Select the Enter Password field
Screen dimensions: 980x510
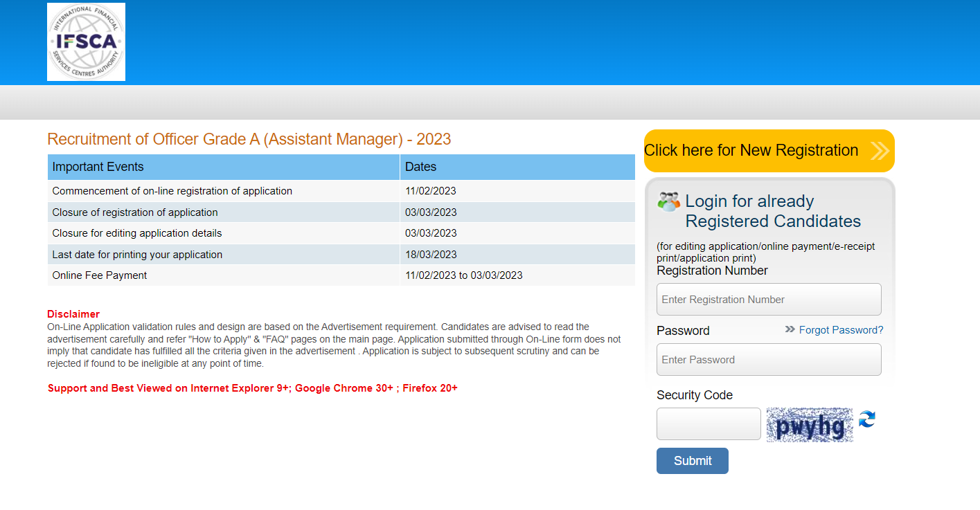pos(769,359)
